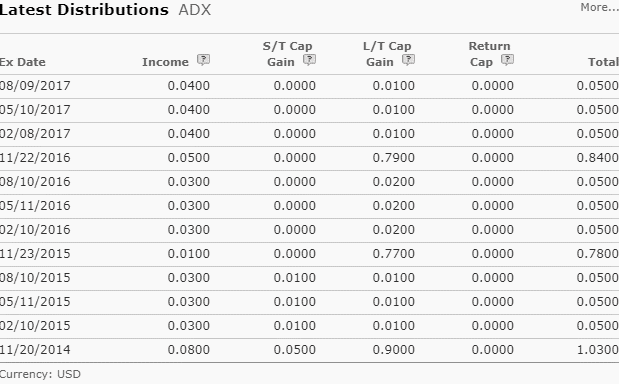The width and height of the screenshot is (619, 384).
Task: Open the More... link
Action: (599, 7)
